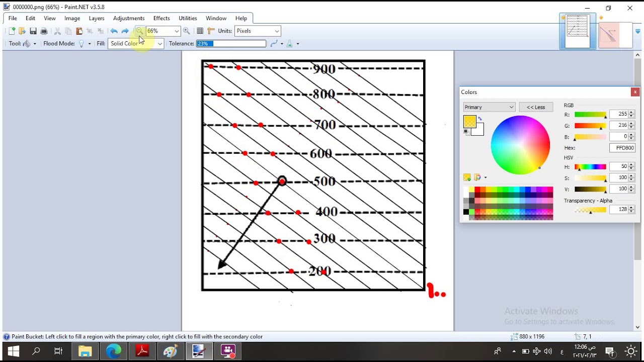Open the Help menu
The height and width of the screenshot is (362, 644).
click(241, 19)
